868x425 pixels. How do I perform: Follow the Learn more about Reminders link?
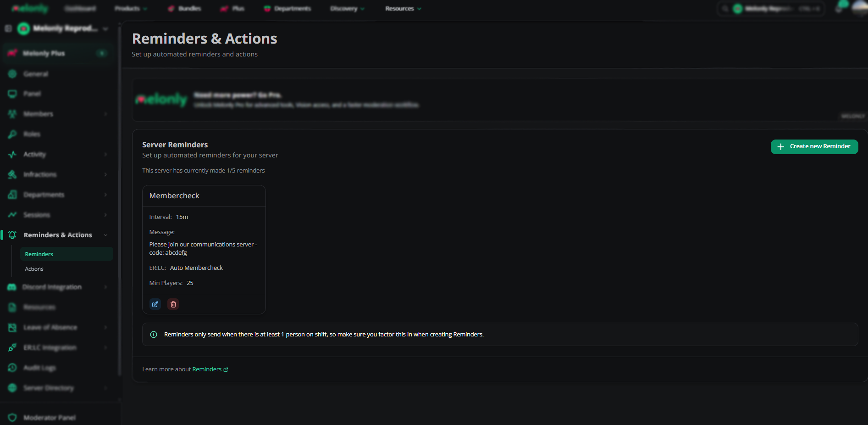click(210, 369)
